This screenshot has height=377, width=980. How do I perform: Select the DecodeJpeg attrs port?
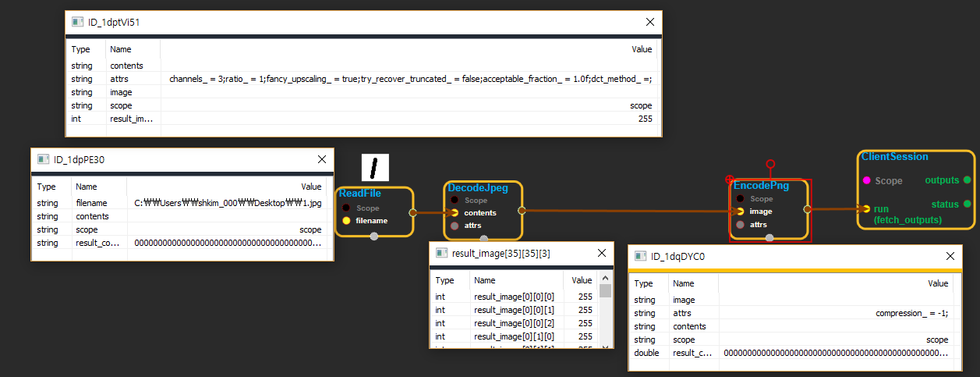(455, 226)
